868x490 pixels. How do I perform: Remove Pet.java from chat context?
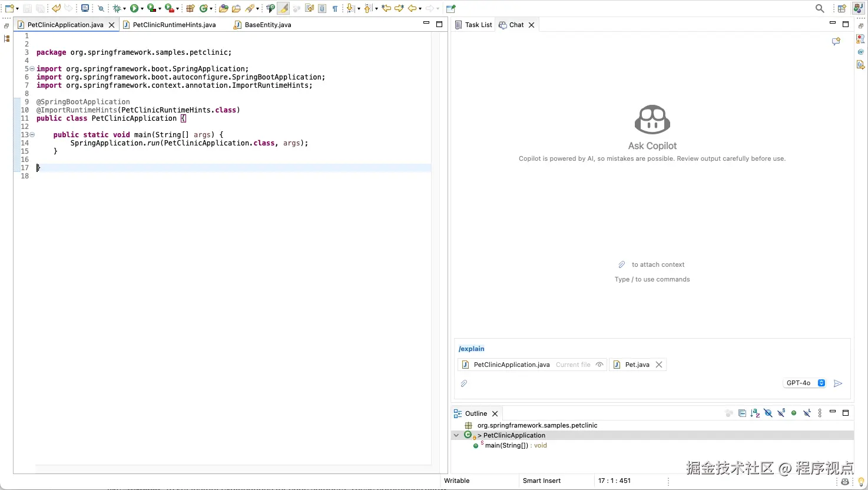659,365
